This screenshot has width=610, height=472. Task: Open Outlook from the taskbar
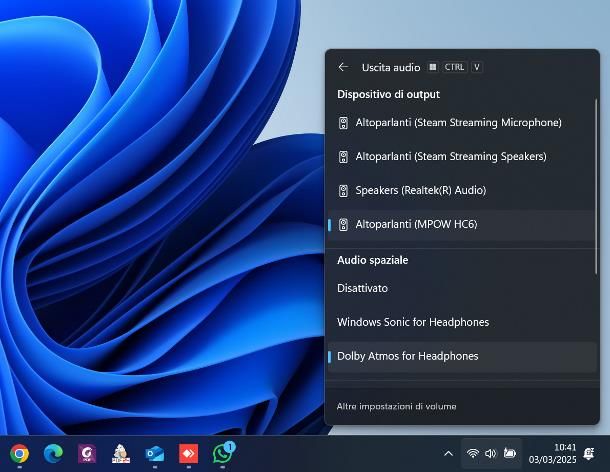tap(154, 453)
